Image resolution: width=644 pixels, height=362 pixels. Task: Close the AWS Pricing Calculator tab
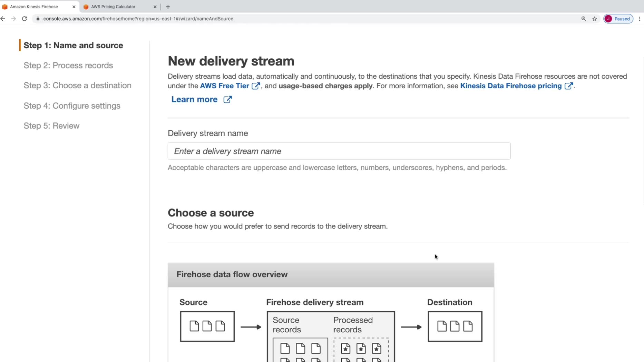click(155, 7)
